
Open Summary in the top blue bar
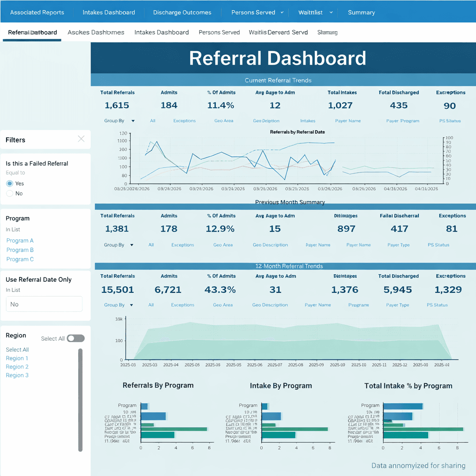pos(361,13)
